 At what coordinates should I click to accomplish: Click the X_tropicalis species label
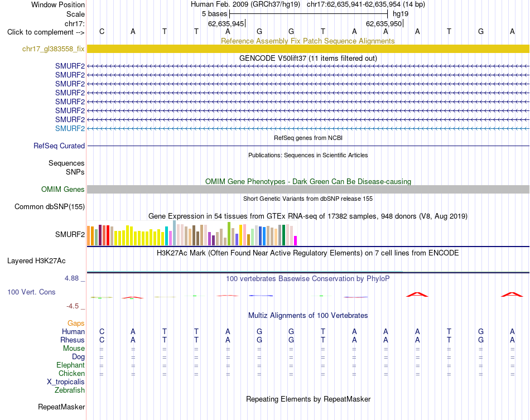click(66, 382)
